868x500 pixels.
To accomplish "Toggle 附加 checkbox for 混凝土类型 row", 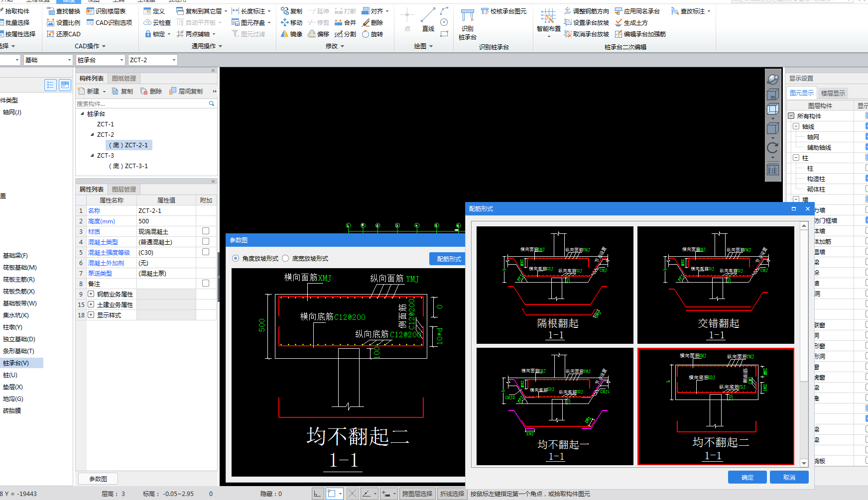I will tap(206, 241).
